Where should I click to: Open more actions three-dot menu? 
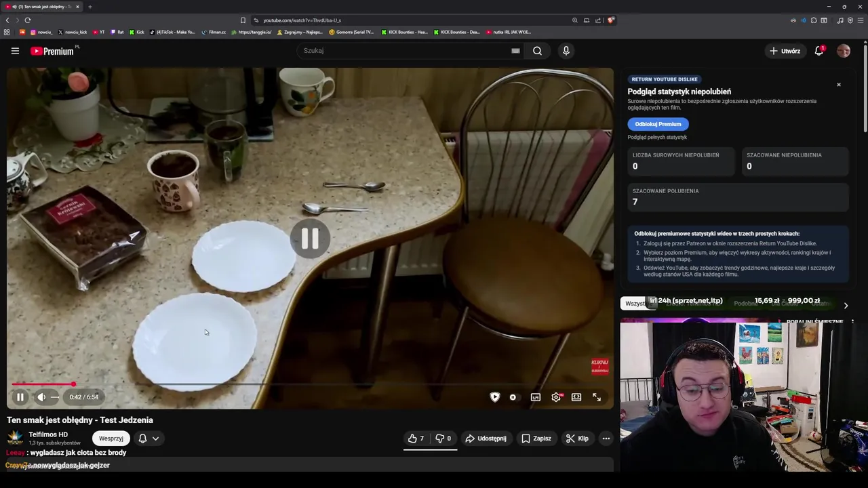pyautogui.click(x=606, y=439)
